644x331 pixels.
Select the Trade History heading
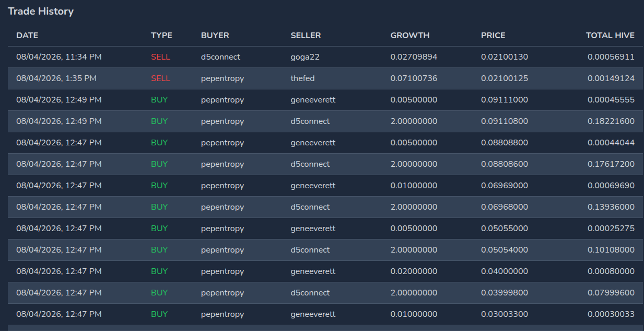41,11
